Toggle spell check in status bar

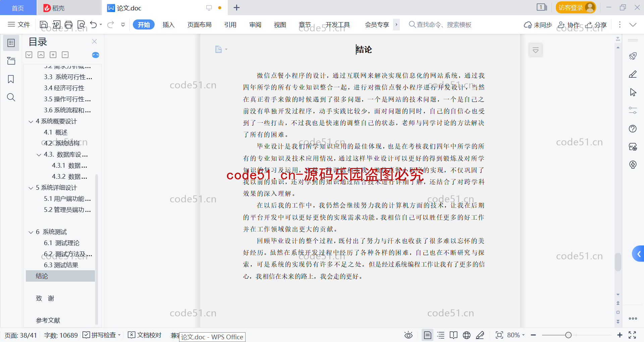pyautogui.click(x=101, y=335)
